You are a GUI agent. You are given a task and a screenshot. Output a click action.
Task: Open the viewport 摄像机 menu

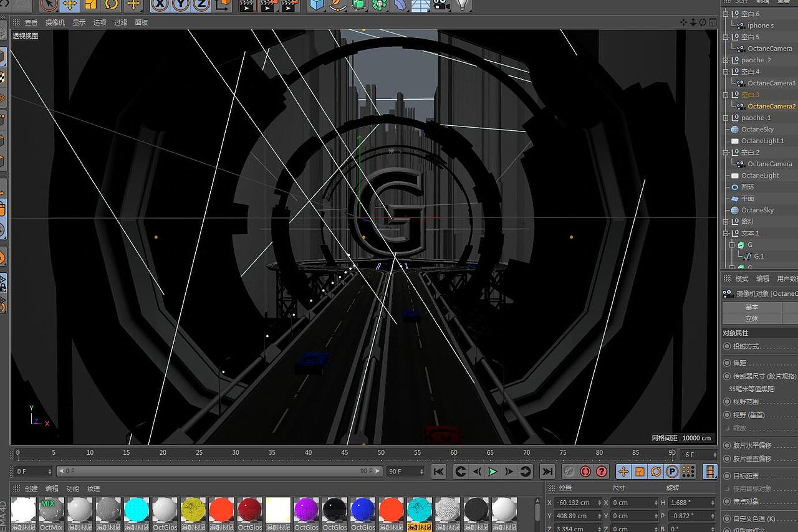[x=55, y=22]
